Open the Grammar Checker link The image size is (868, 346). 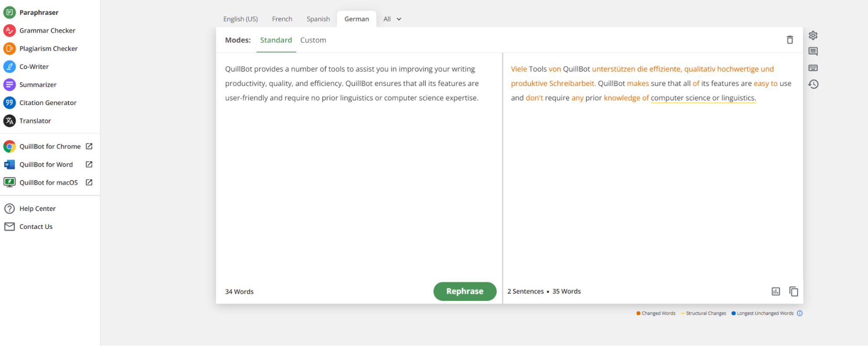coord(47,30)
